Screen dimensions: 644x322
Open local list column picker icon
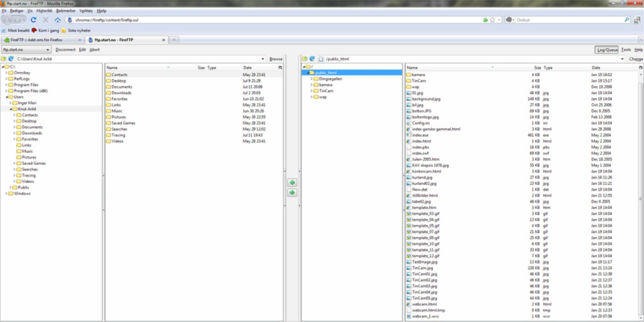point(280,68)
